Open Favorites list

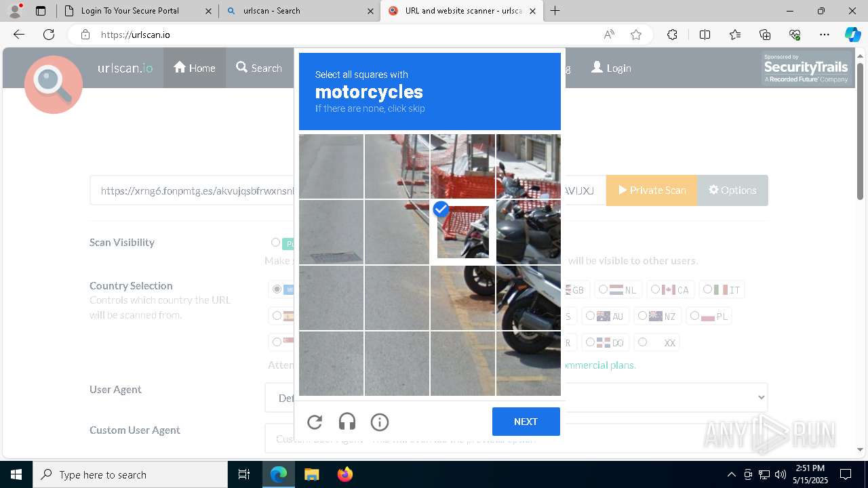coord(735,35)
